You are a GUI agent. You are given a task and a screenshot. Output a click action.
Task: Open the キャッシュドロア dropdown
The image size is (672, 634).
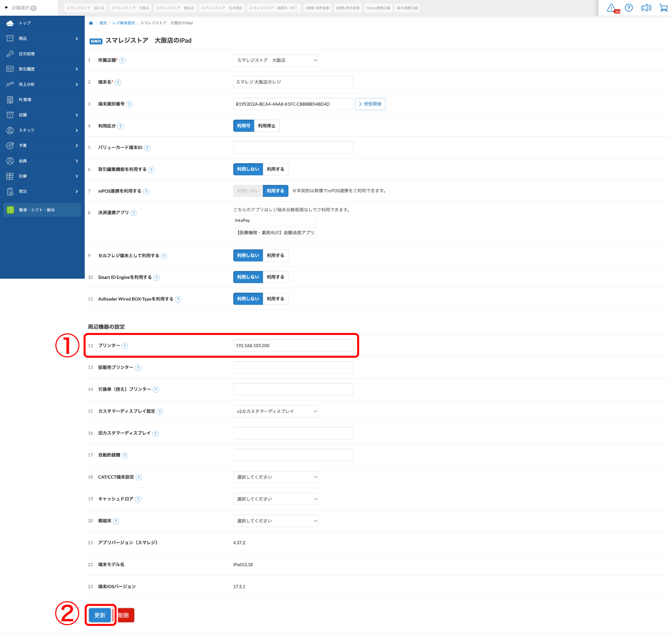(x=276, y=499)
